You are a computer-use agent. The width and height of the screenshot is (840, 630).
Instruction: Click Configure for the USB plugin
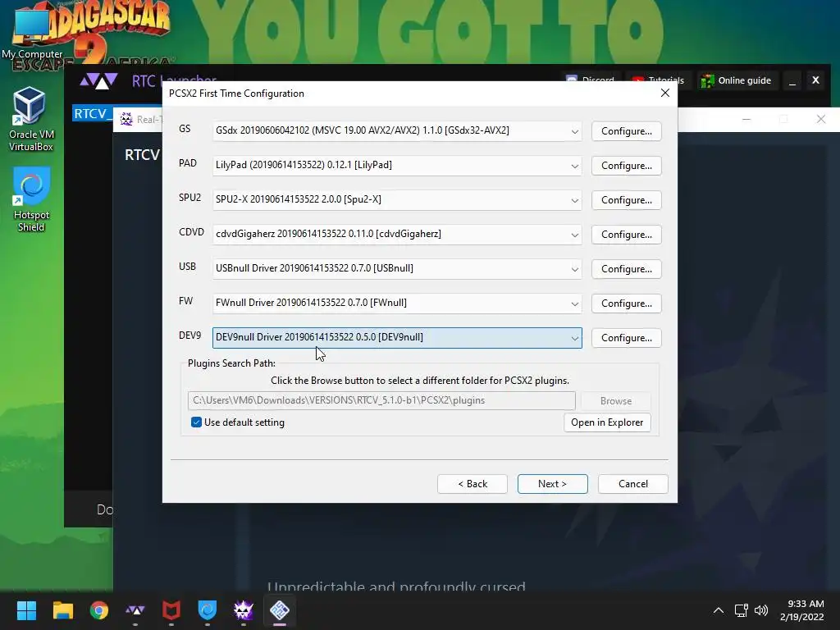(626, 269)
